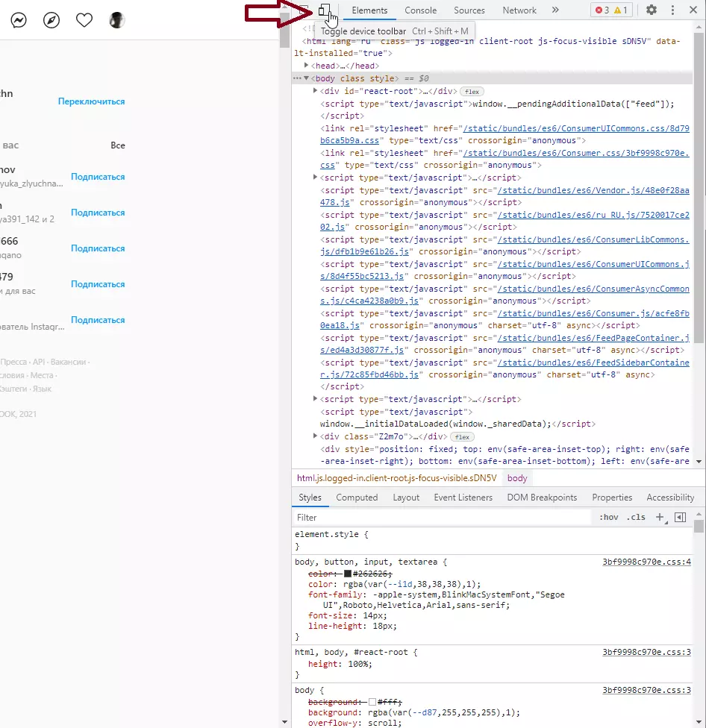Expand the div id react-root node
Image resolution: width=706 pixels, height=728 pixels.
315,91
